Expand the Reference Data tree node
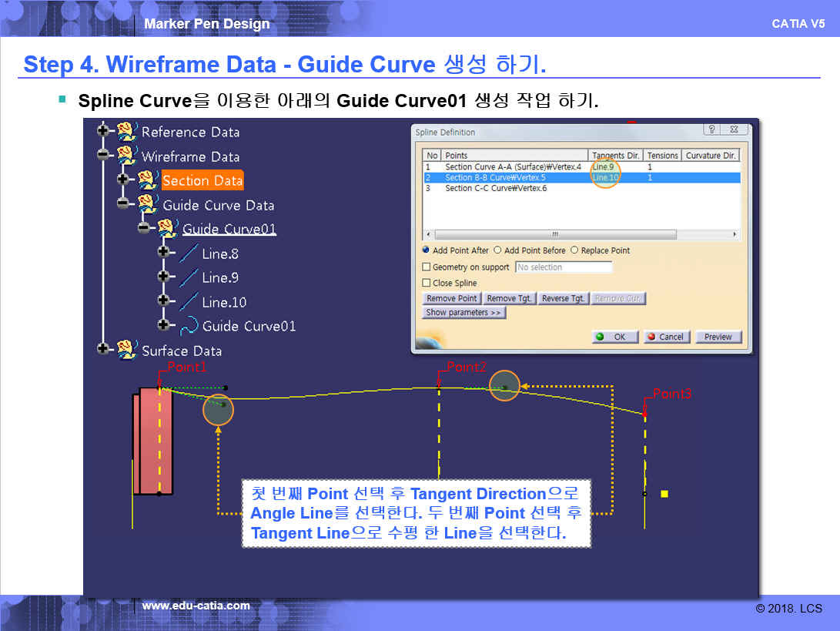The image size is (840, 631). (103, 131)
